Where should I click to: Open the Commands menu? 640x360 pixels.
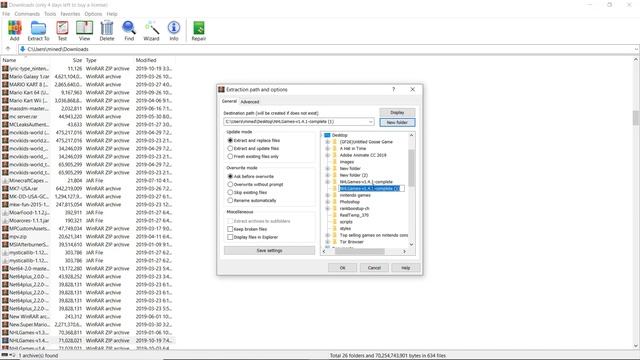[27, 14]
